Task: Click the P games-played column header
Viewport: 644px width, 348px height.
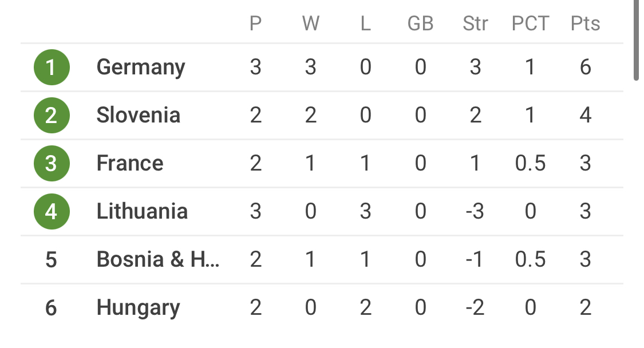Action: (255, 24)
